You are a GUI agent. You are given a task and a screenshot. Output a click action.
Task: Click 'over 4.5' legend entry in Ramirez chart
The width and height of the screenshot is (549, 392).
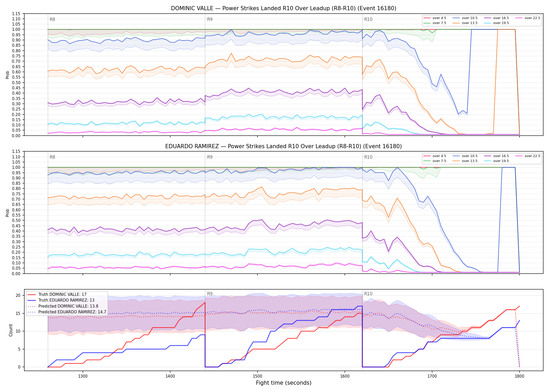(435, 156)
